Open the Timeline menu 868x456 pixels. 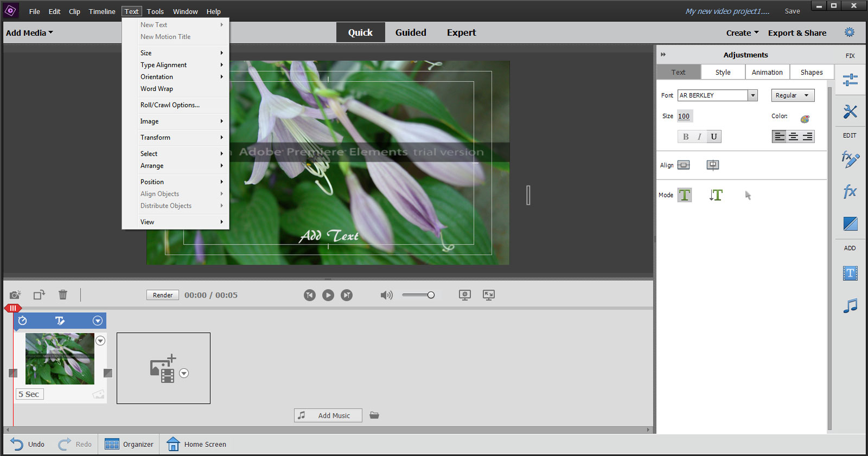tap(102, 11)
